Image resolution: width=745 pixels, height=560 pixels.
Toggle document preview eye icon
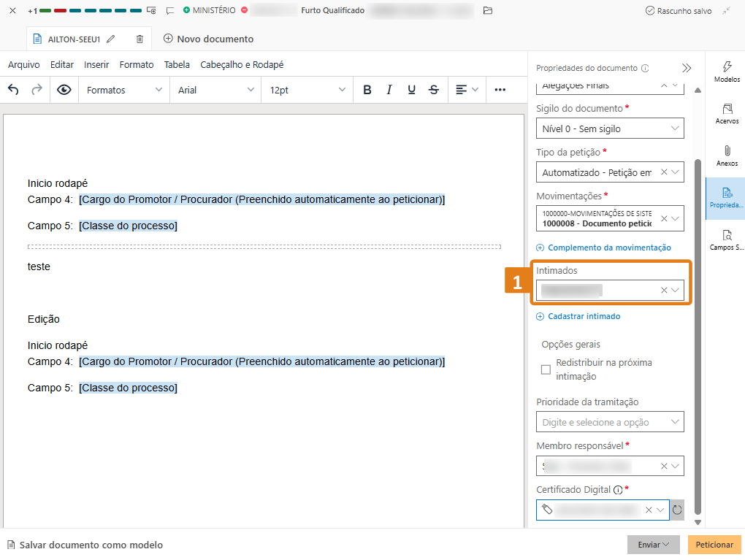click(64, 90)
